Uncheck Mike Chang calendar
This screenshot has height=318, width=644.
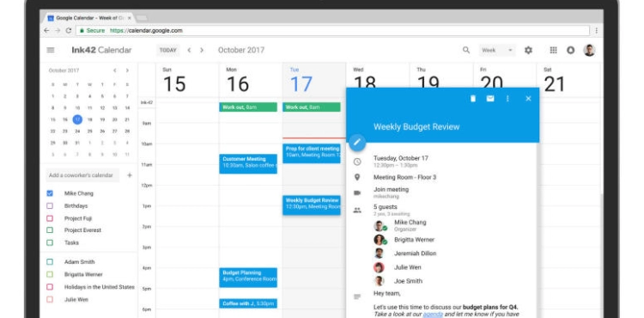pyautogui.click(x=50, y=193)
